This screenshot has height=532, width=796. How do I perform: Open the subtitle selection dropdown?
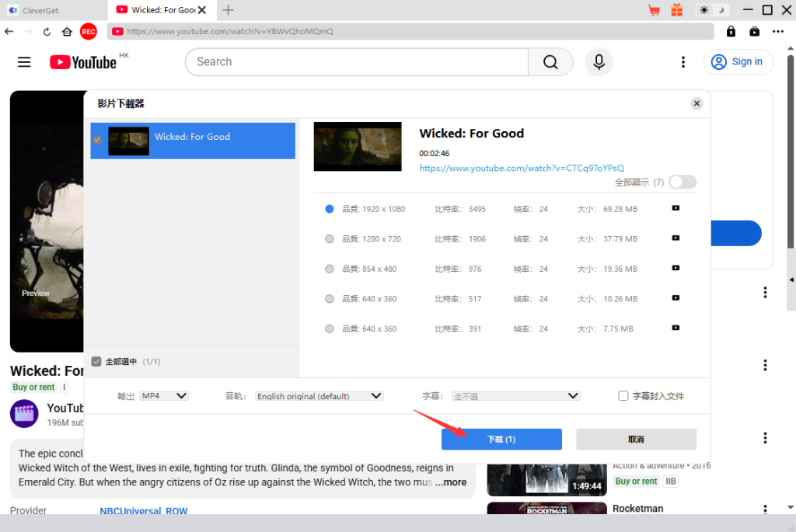516,395
